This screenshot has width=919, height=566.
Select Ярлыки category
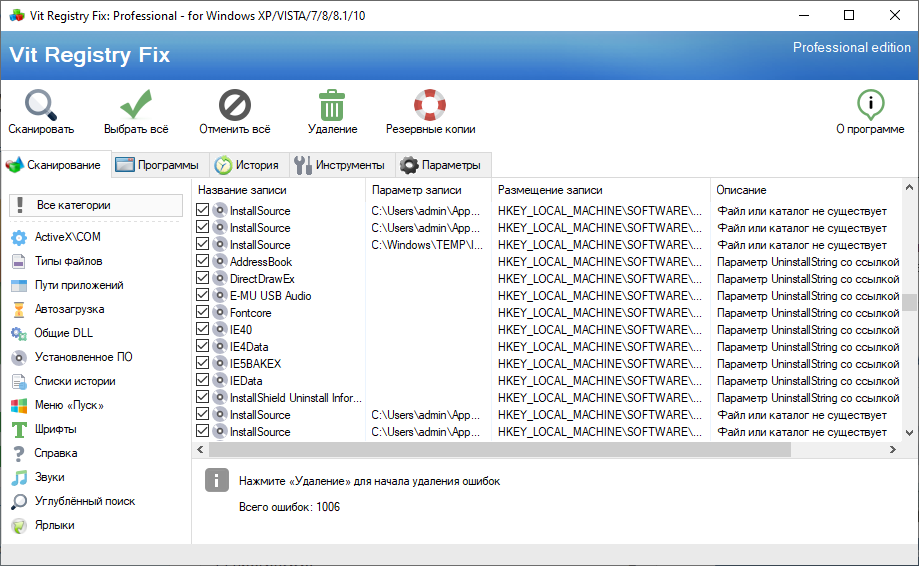[x=43, y=526]
